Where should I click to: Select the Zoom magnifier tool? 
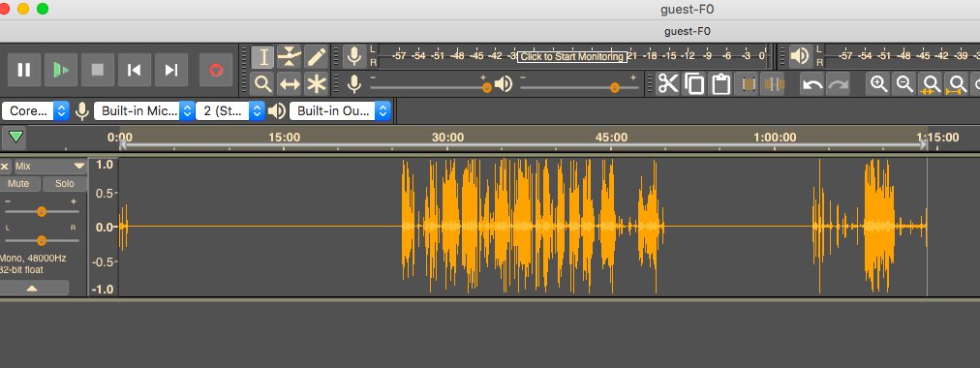263,83
